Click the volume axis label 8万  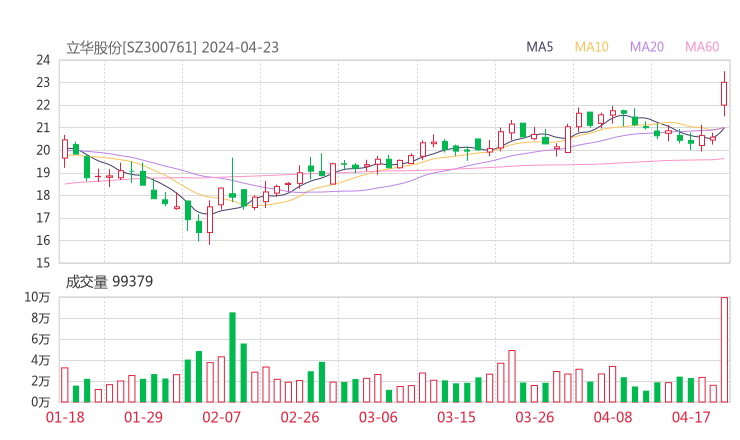(41, 318)
